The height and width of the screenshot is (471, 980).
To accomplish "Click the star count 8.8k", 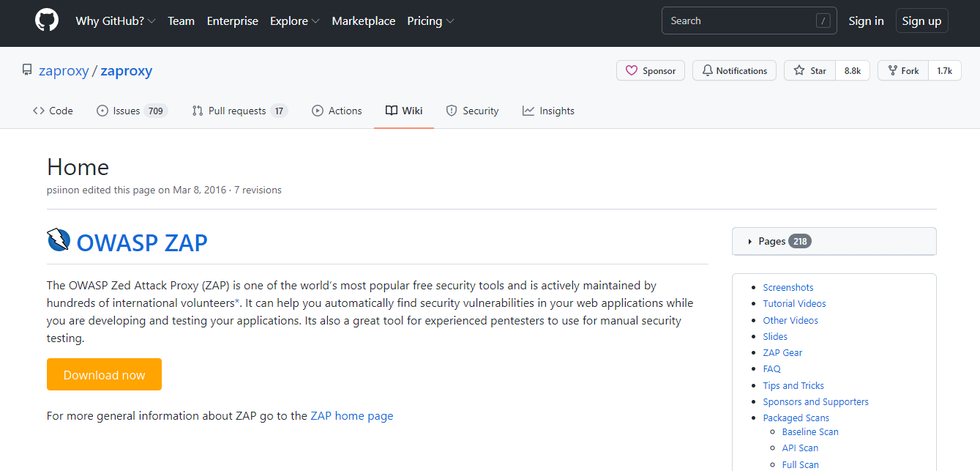I will [853, 71].
